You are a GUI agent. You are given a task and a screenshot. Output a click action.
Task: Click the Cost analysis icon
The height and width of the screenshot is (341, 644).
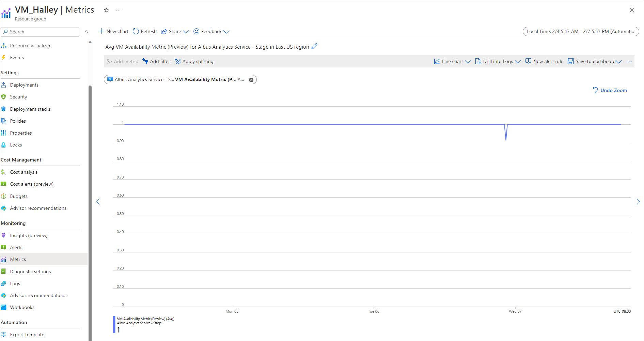point(4,172)
